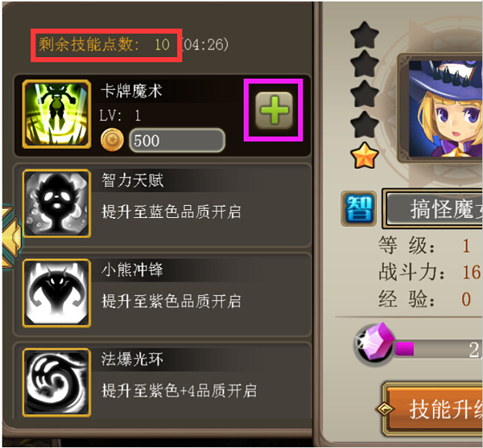Select the 提升至紫色+4品质开启 skill row

[x=162, y=382]
